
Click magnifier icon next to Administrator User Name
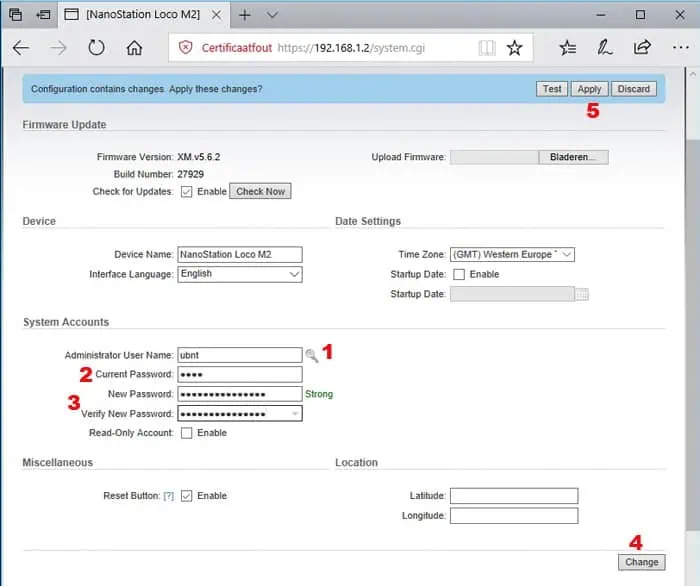click(312, 354)
